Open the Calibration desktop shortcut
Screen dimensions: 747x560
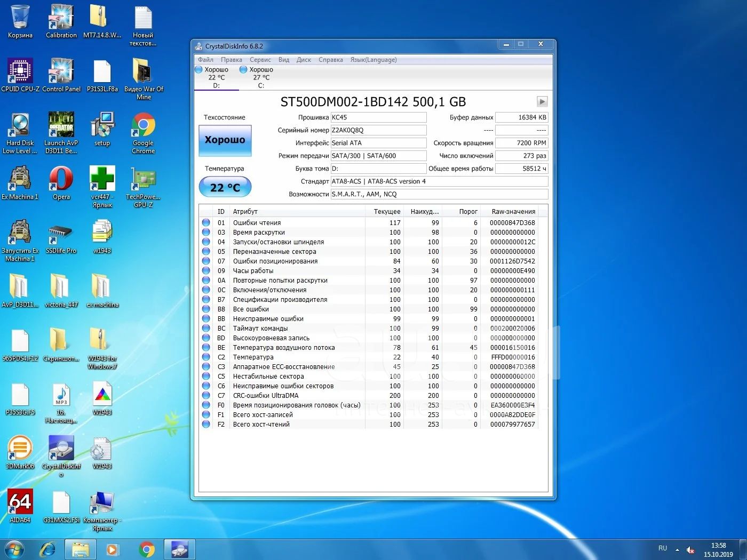pos(61,21)
